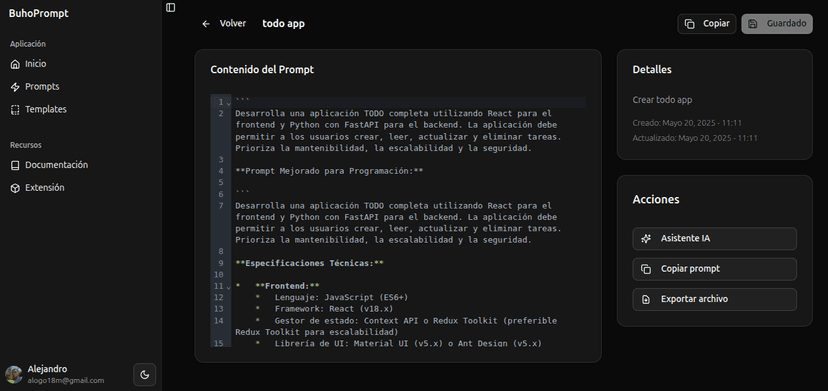Screen dimensions: 828x391
Task: Toggle the sidebar panel icon
Action: coord(170,7)
